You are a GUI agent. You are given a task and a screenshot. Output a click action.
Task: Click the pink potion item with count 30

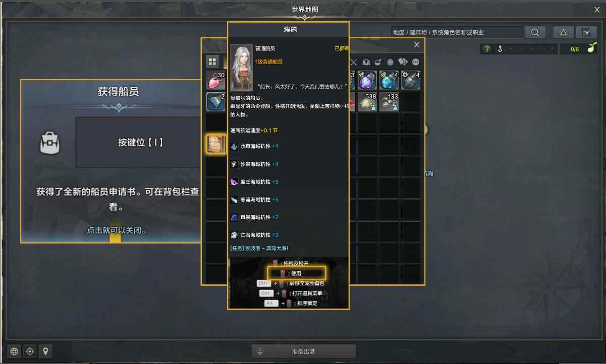click(x=216, y=80)
